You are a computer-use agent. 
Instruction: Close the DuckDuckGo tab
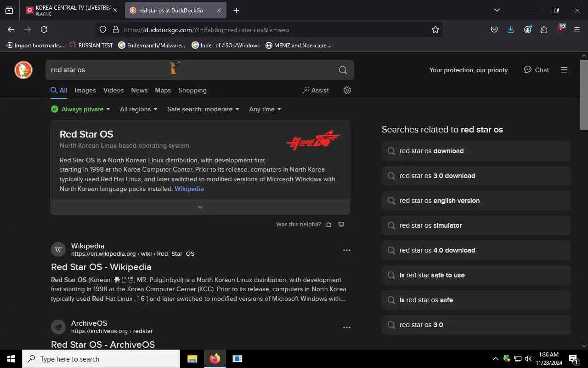[x=219, y=10]
